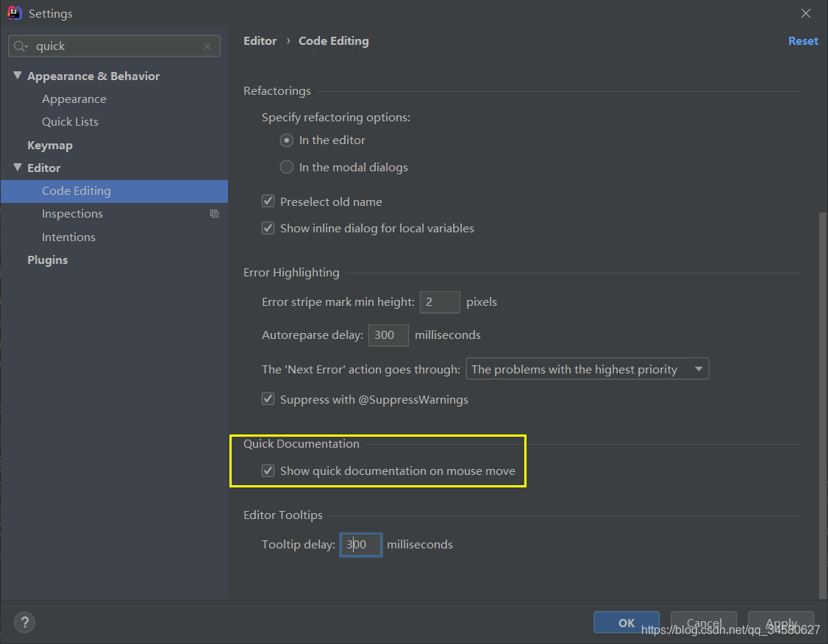The image size is (828, 644).
Task: Select the 'In the editor' radio option
Action: [287, 140]
